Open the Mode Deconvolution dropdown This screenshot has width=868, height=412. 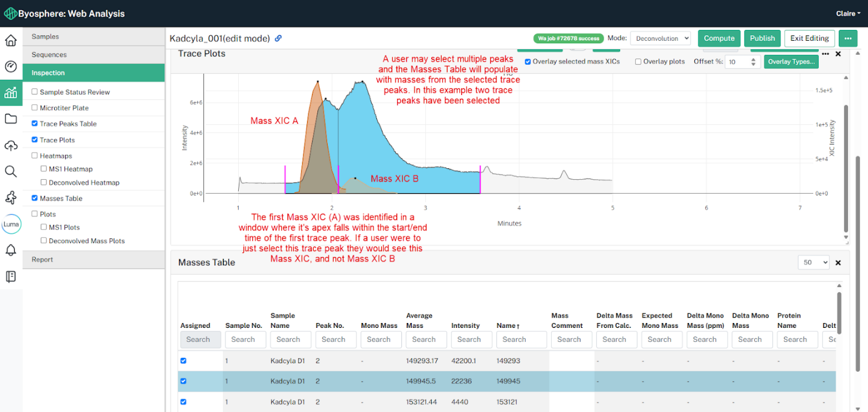click(x=660, y=38)
